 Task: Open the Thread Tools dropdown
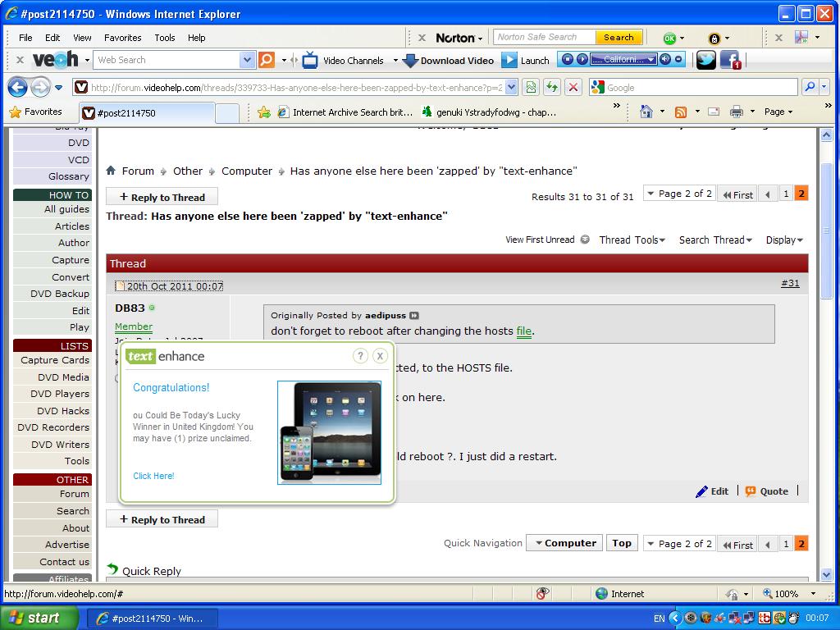click(632, 240)
